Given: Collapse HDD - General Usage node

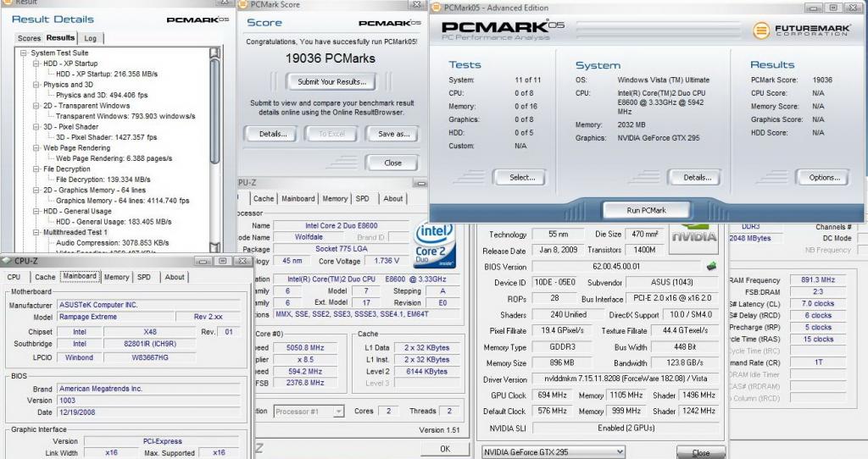Looking at the screenshot, I should point(36,211).
